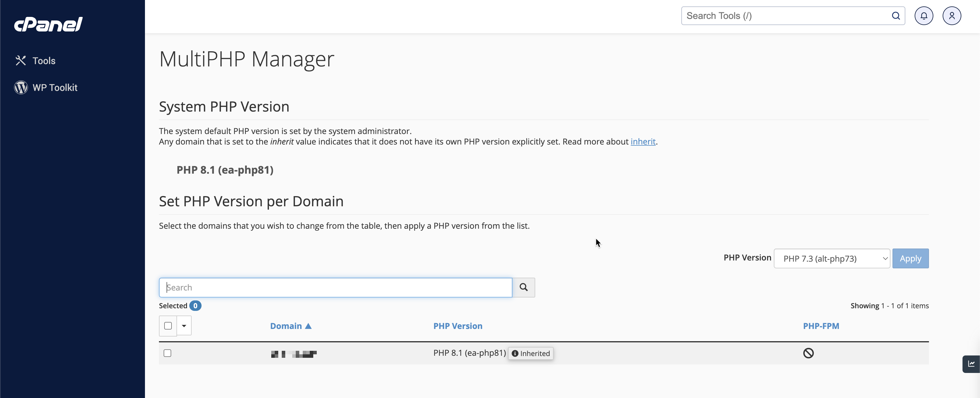The width and height of the screenshot is (980, 398).
Task: Expand the selection options caret
Action: click(x=184, y=326)
